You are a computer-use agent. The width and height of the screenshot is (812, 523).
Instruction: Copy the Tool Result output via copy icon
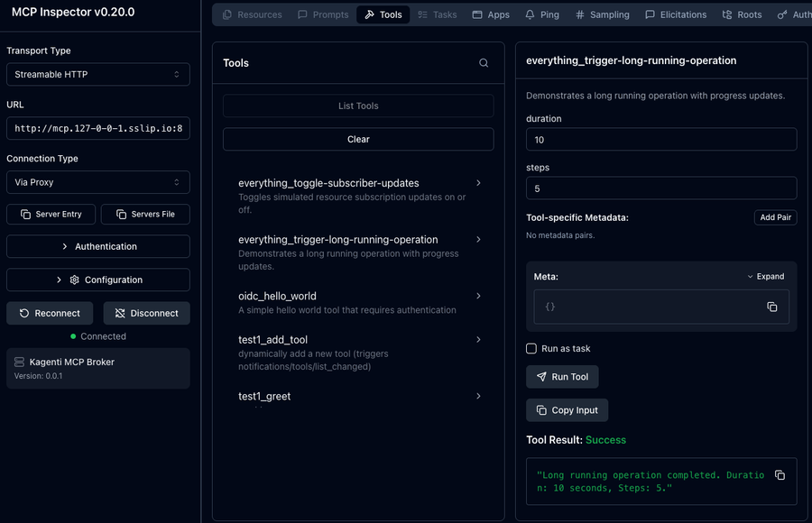[x=779, y=473]
